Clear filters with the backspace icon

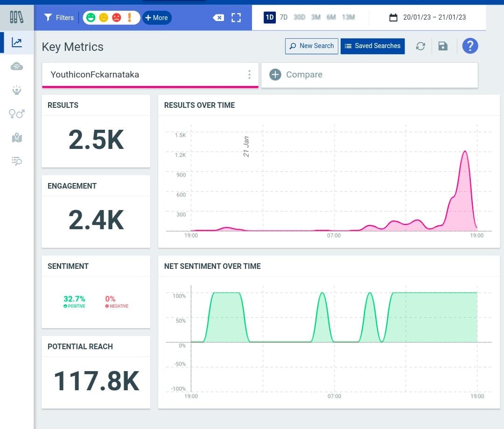[218, 18]
